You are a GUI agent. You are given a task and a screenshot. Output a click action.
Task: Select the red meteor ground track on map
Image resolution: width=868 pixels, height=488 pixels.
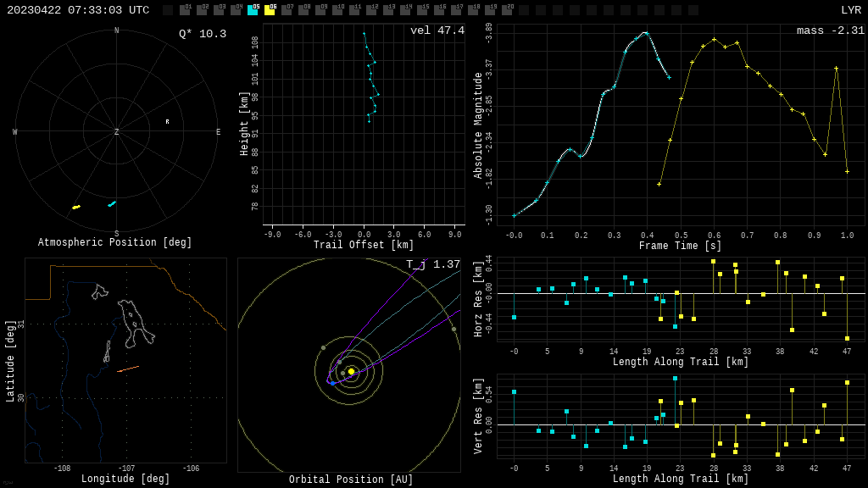coord(127,369)
